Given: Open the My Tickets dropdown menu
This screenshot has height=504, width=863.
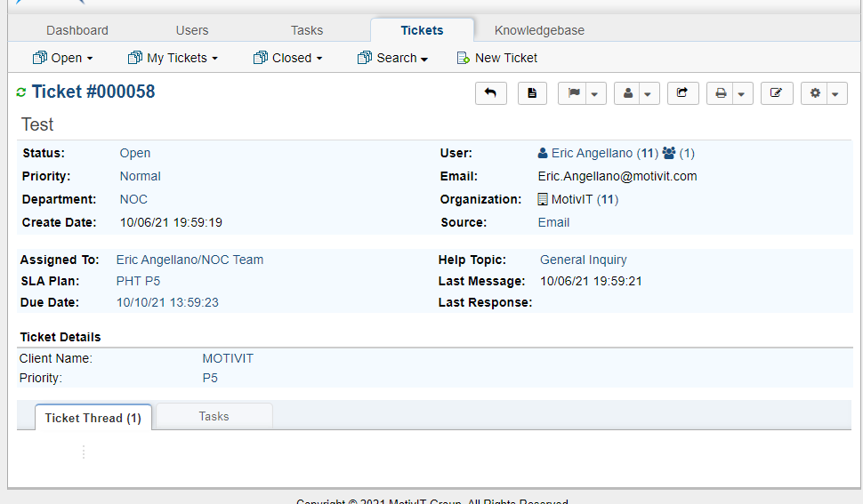Looking at the screenshot, I should pos(173,58).
